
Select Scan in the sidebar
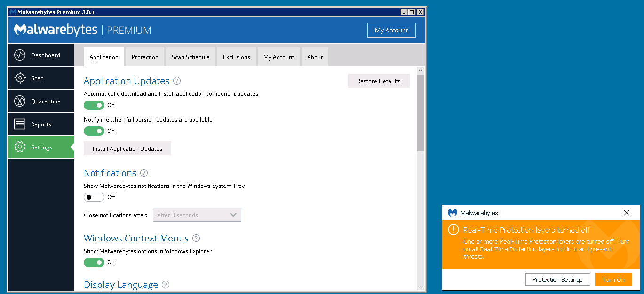point(41,78)
